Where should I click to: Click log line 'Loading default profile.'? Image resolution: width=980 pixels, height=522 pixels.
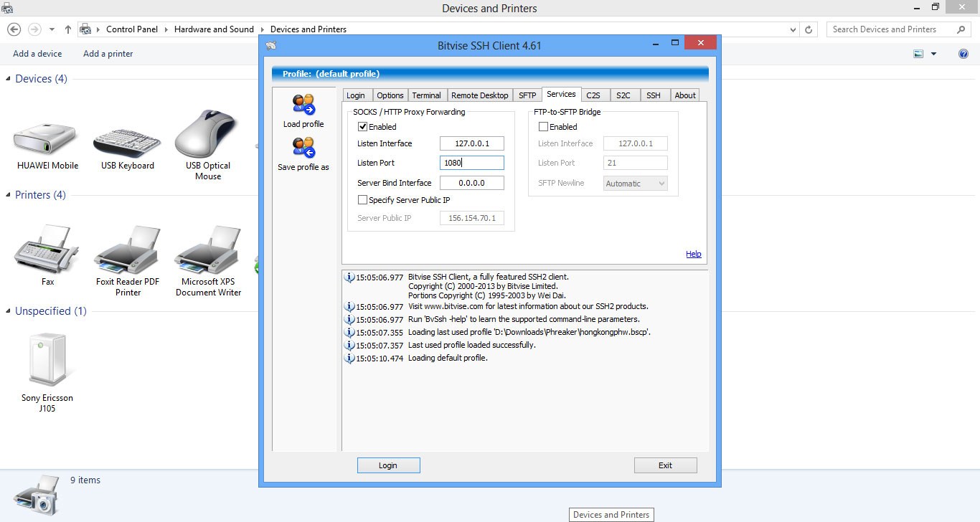448,358
